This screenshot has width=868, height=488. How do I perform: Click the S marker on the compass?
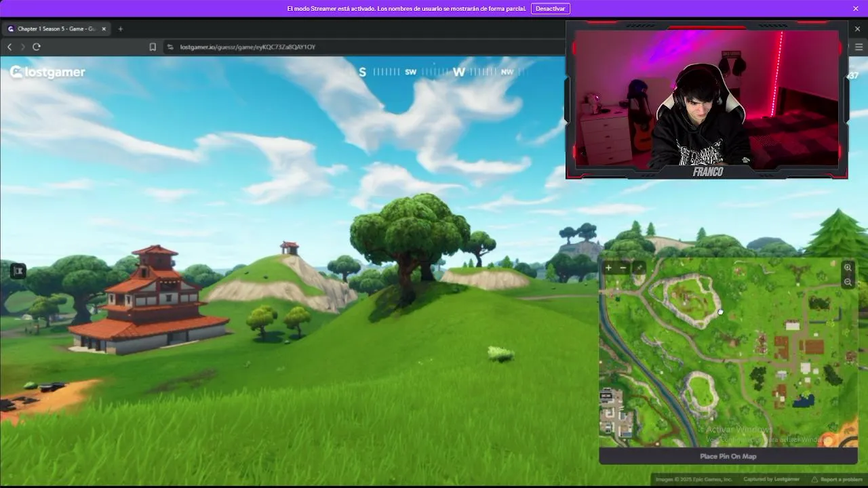362,72
